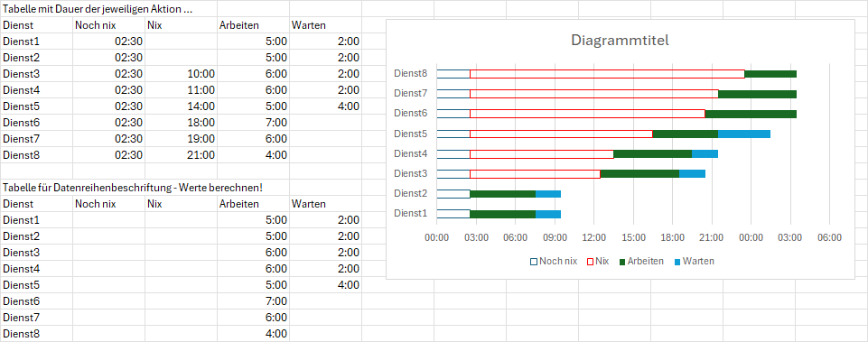Screen dimensions: 868x342
Task: Select empty Nix cell for Dienst1 upper table
Action: [181, 41]
